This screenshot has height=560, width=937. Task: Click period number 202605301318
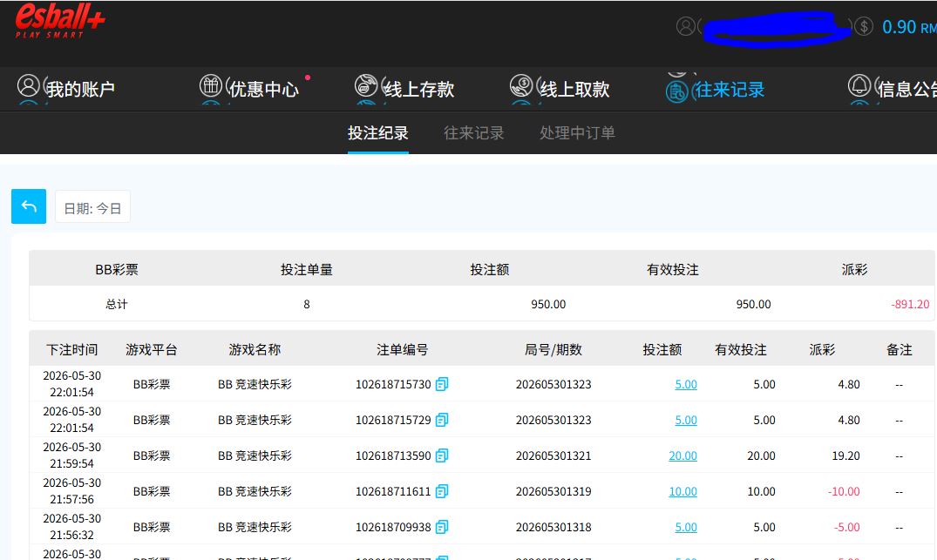[553, 528]
